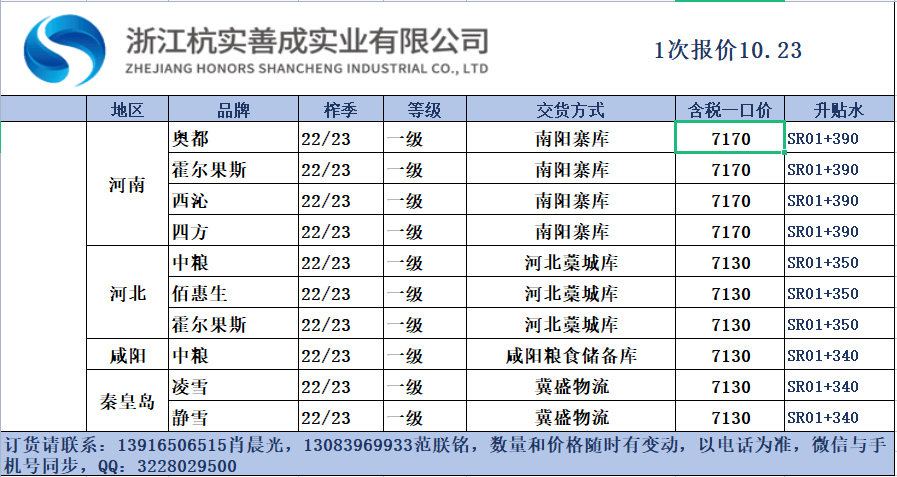Select the 地区 column header
This screenshot has width=897, height=477.
(x=127, y=110)
